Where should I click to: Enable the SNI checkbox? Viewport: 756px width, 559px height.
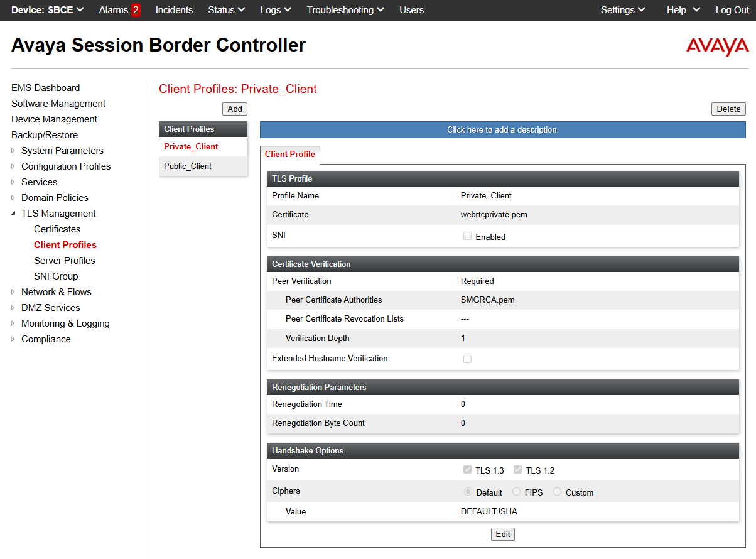[x=467, y=236]
